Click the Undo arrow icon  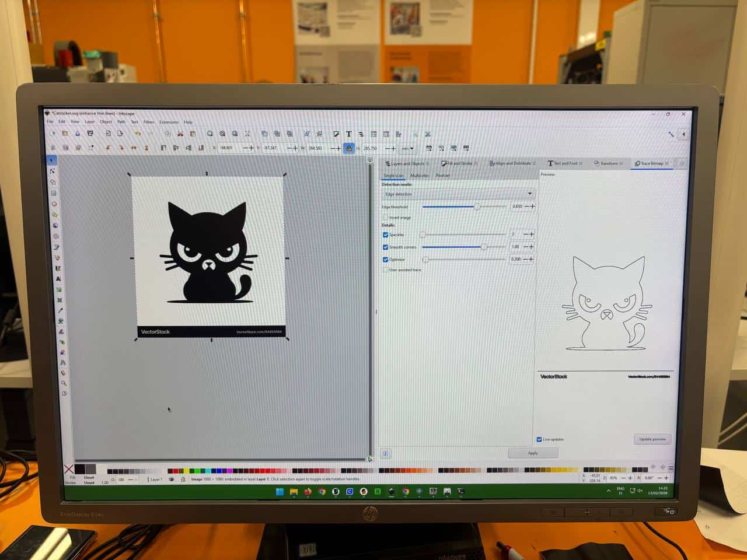138,134
